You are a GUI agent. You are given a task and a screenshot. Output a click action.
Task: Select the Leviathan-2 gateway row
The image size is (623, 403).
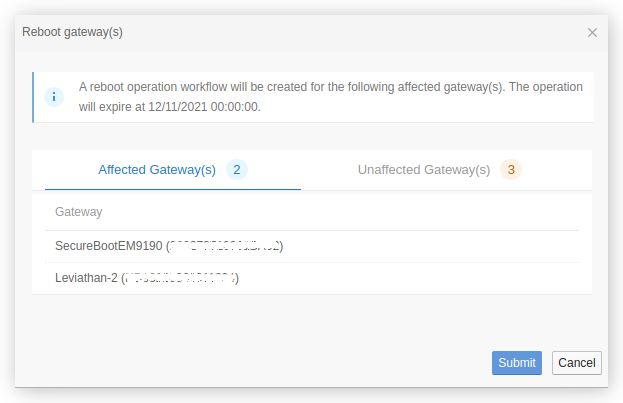point(312,278)
